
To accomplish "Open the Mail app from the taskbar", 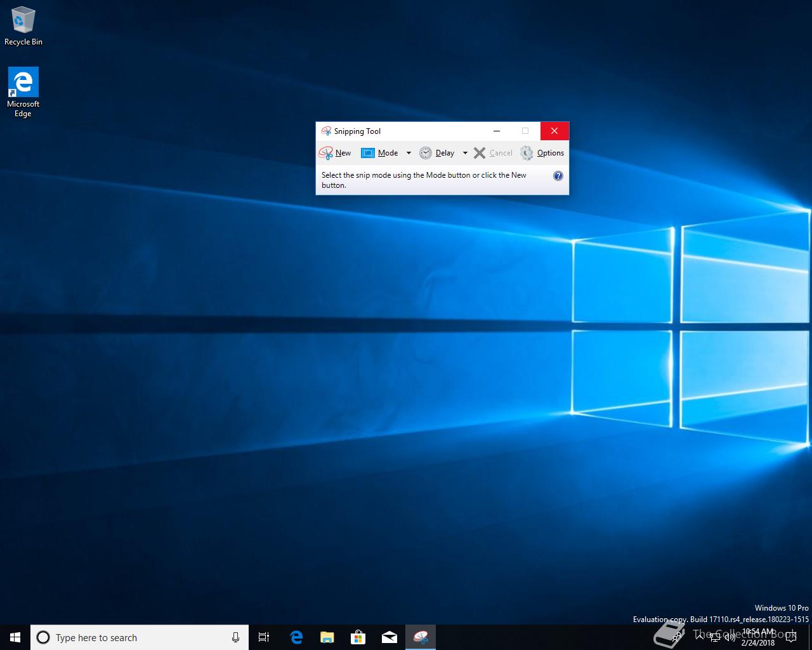I will pos(390,637).
